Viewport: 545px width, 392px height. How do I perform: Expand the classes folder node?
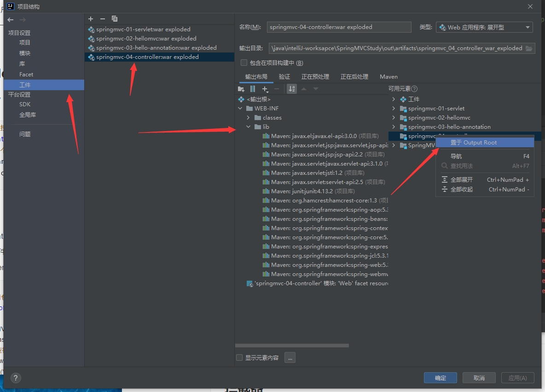249,118
